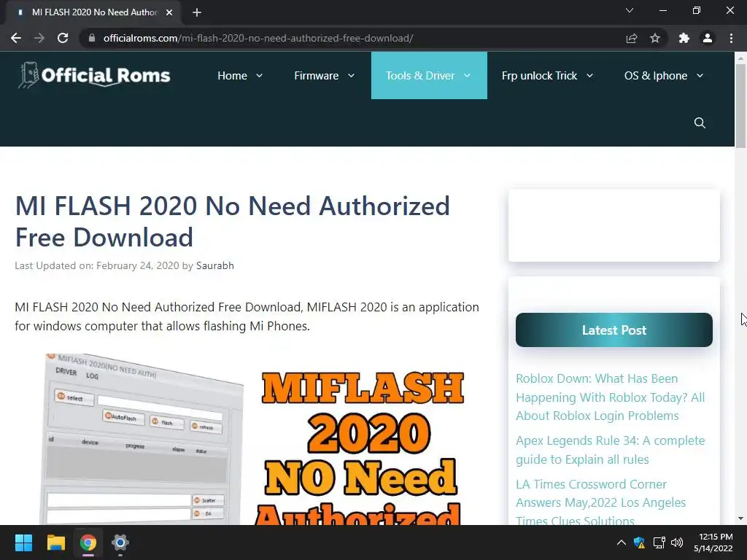Open a new browser tab
This screenshot has height=560, width=747.
click(x=197, y=12)
